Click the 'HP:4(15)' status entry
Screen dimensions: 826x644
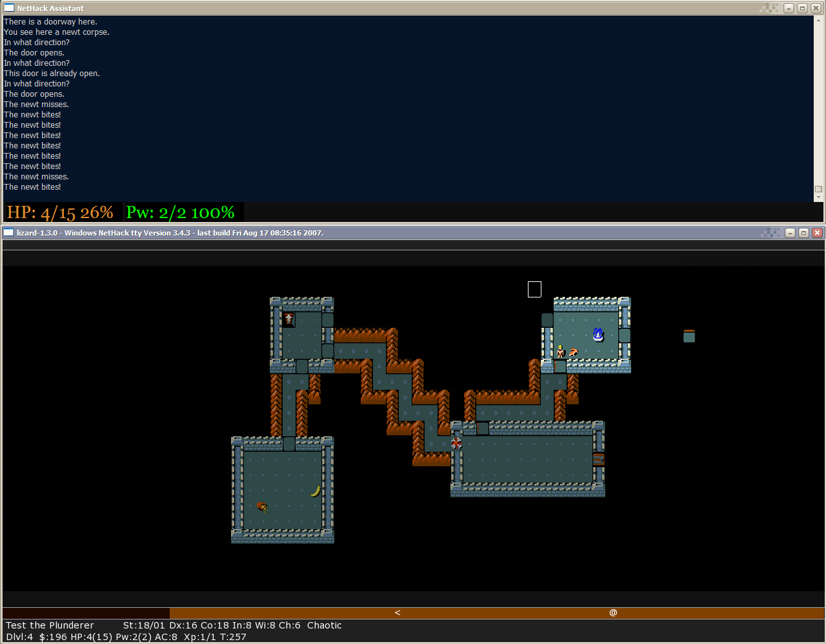pyautogui.click(x=91, y=637)
